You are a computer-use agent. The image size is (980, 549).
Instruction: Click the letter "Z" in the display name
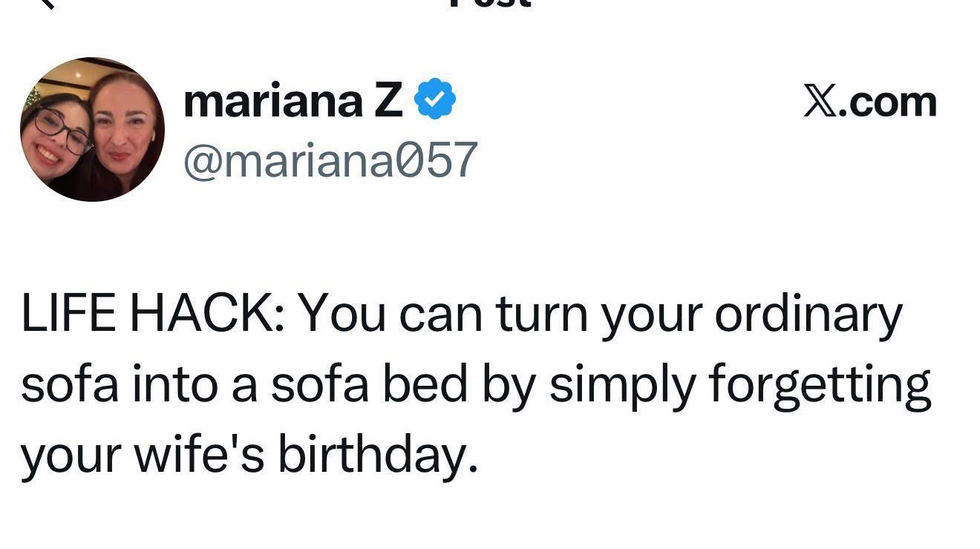388,102
